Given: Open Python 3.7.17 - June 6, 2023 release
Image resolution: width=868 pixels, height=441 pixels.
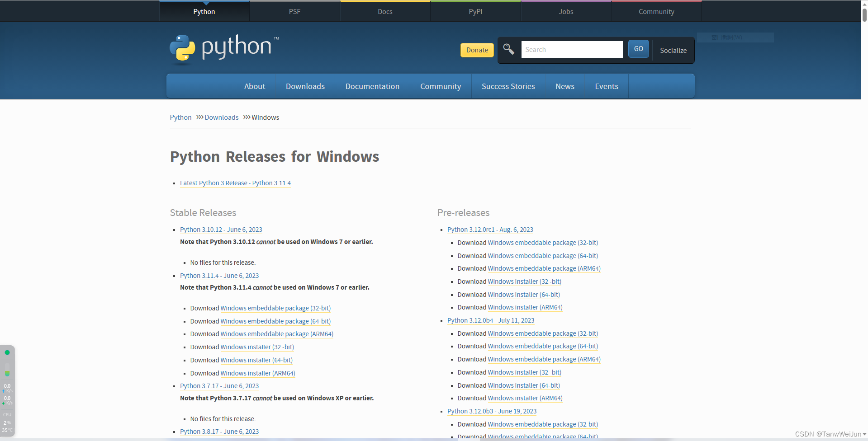Looking at the screenshot, I should point(219,386).
